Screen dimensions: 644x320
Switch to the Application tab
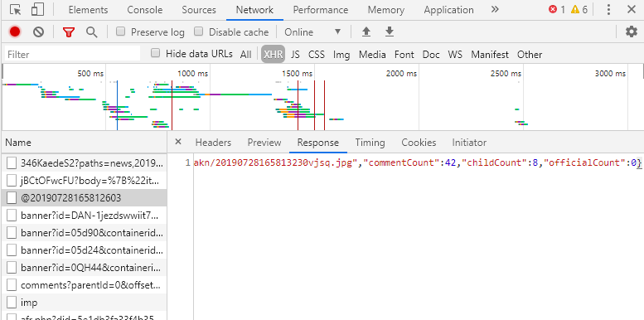tap(448, 10)
